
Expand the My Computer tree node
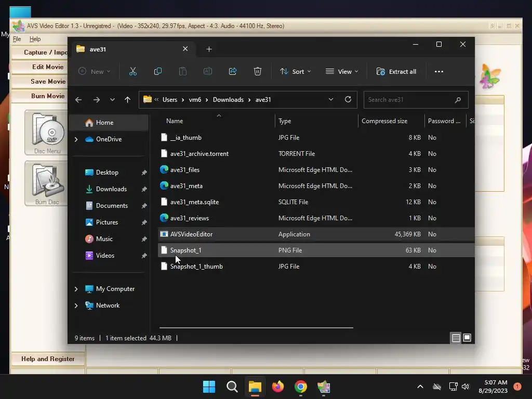[x=76, y=289]
